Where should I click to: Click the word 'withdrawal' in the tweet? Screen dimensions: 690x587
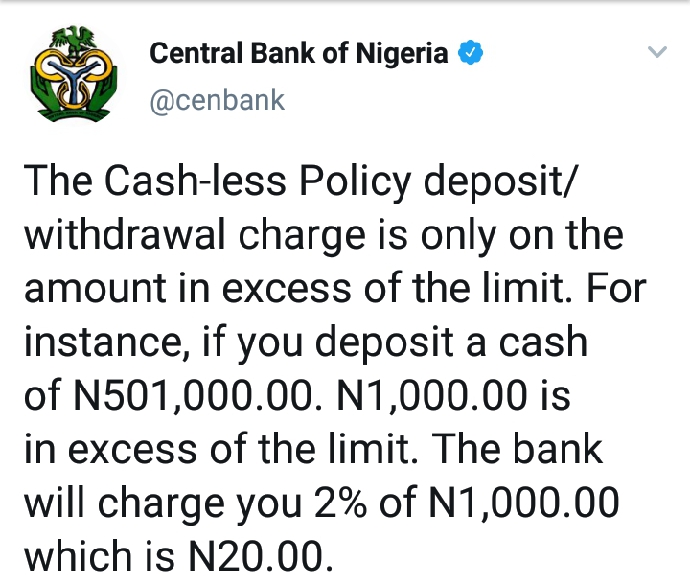(125, 234)
